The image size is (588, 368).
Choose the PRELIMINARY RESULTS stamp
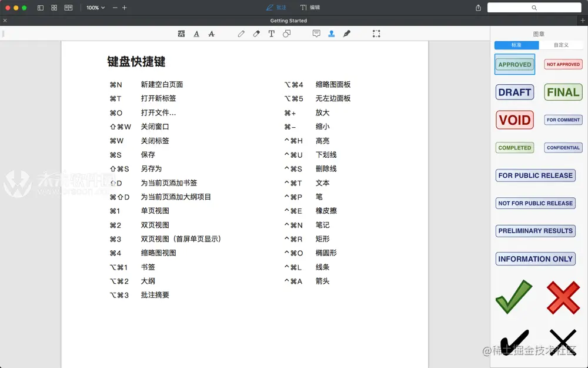(535, 231)
